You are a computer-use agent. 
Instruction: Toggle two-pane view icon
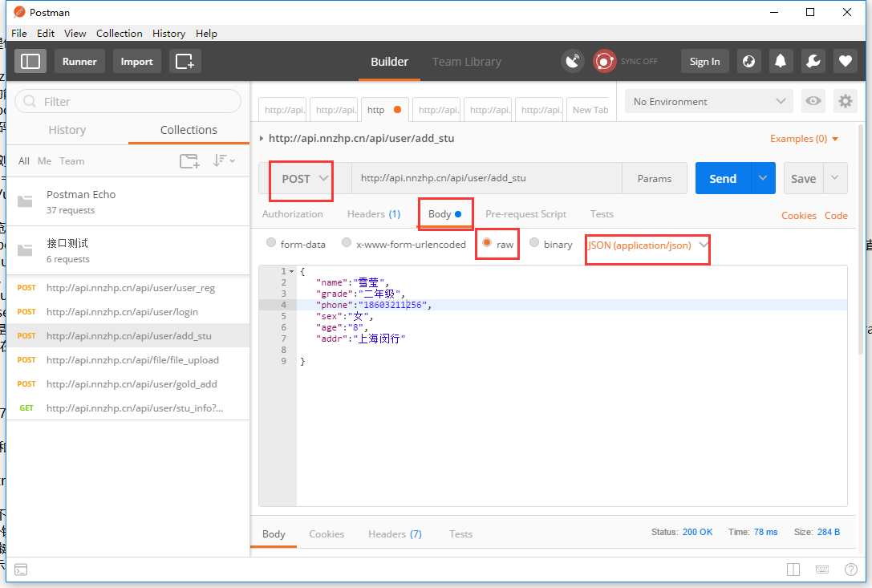793,570
